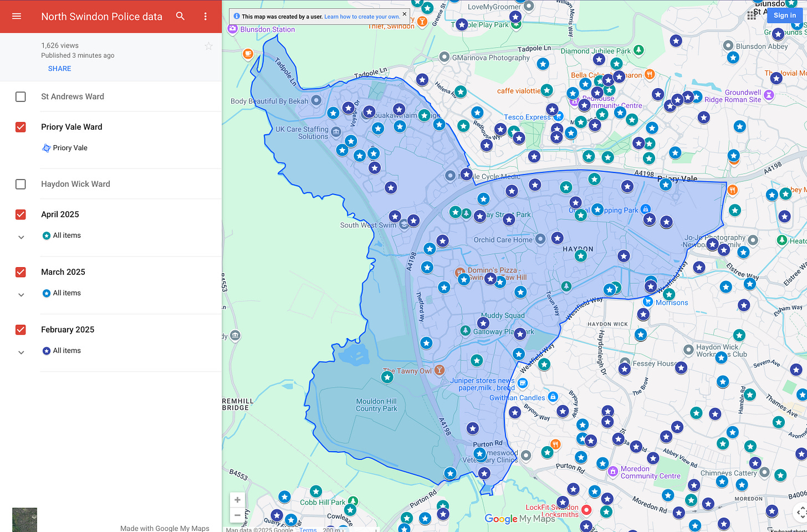Star this map as favorite
The image size is (807, 532).
tap(208, 46)
